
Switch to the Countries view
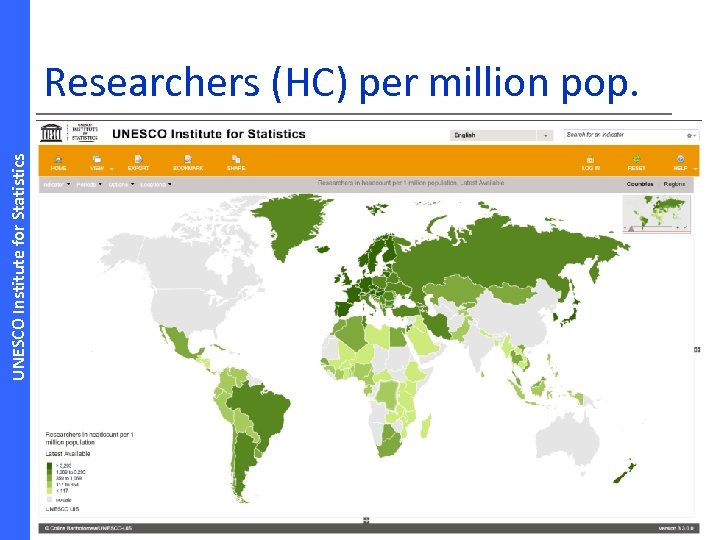[x=640, y=184]
